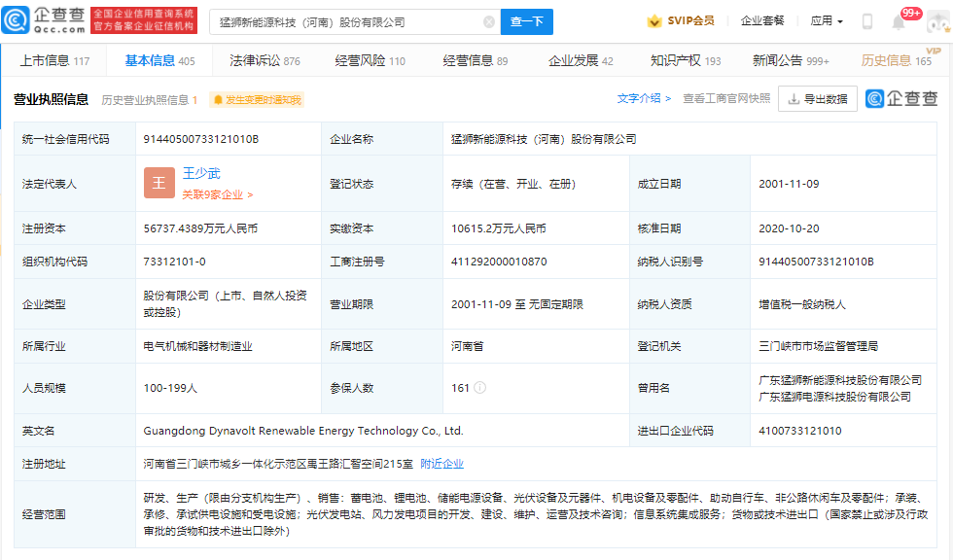
Task: Click the 查一下 search button
Action: 526,21
